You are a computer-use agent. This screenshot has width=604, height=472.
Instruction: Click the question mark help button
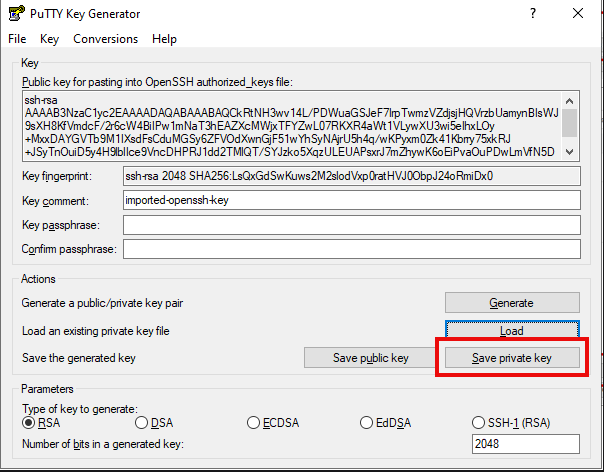coord(533,13)
